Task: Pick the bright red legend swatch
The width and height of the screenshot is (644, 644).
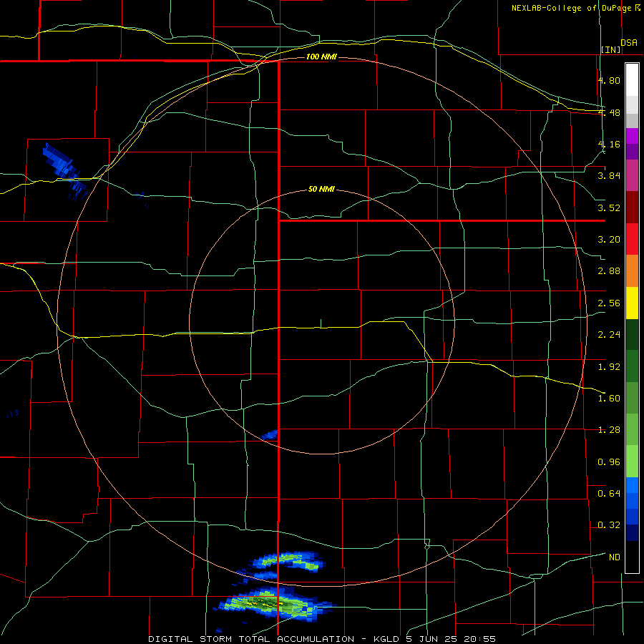Action: click(632, 239)
